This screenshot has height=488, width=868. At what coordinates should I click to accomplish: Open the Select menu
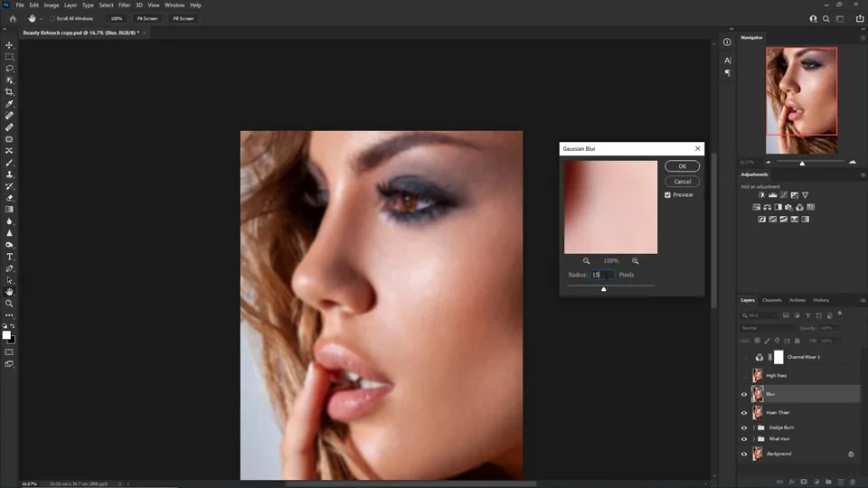tap(107, 5)
